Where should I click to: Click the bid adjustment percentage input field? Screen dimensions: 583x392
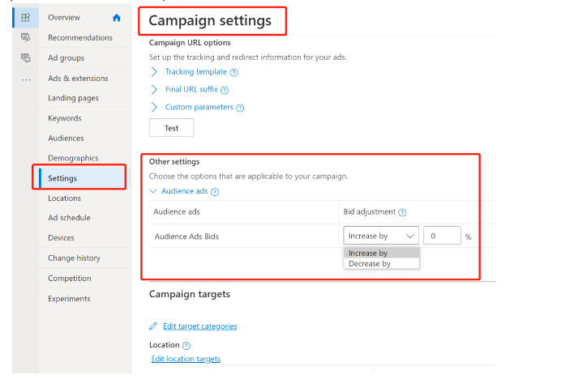point(442,236)
